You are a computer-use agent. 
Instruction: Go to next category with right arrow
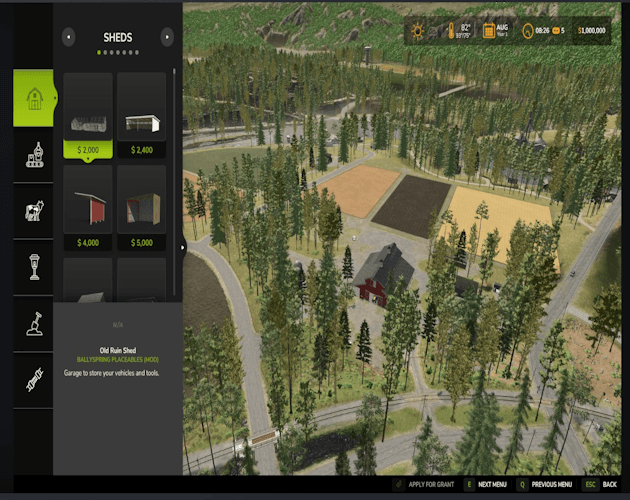click(x=167, y=37)
